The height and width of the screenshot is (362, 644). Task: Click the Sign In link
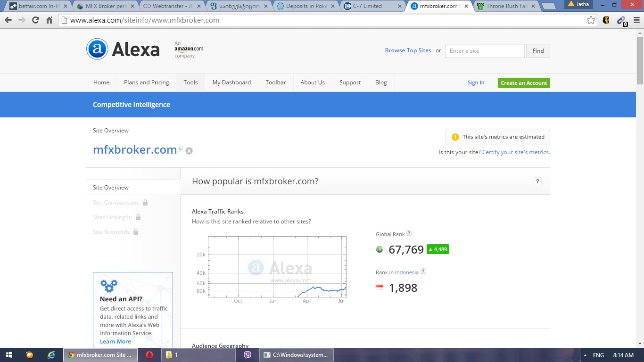(476, 82)
